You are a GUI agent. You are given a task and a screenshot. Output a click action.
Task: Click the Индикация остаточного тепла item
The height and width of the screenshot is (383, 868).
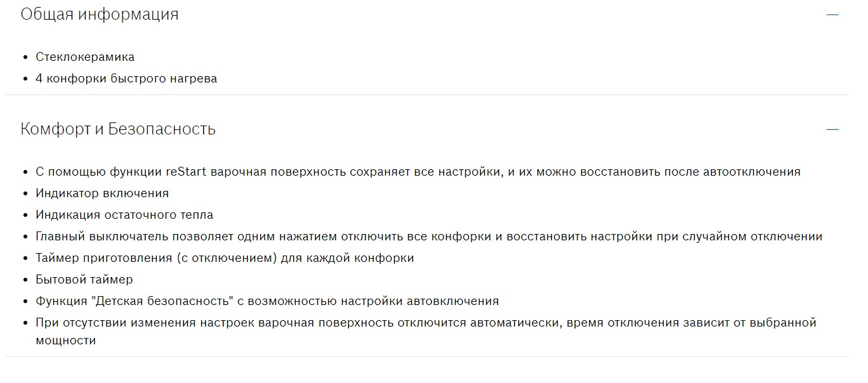pos(124,215)
